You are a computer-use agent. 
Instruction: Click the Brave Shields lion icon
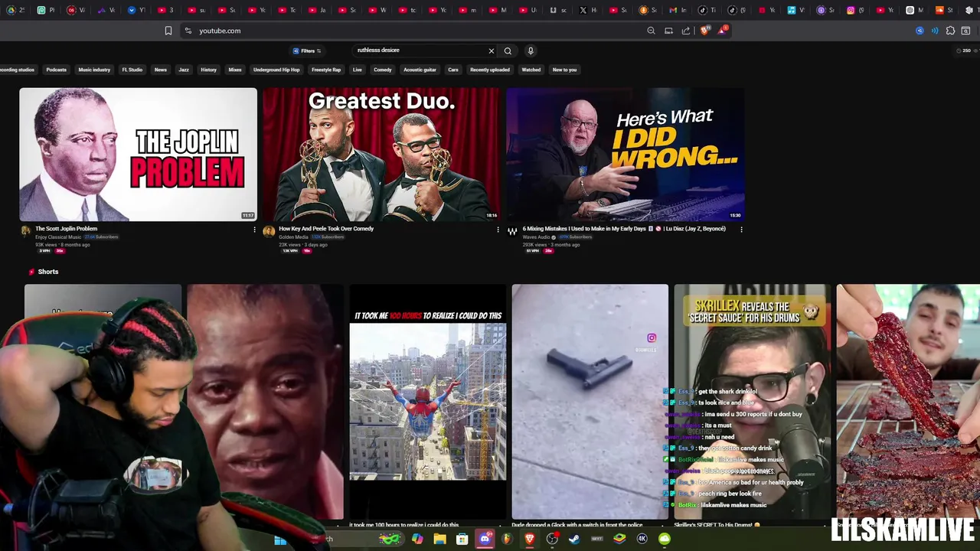point(704,31)
